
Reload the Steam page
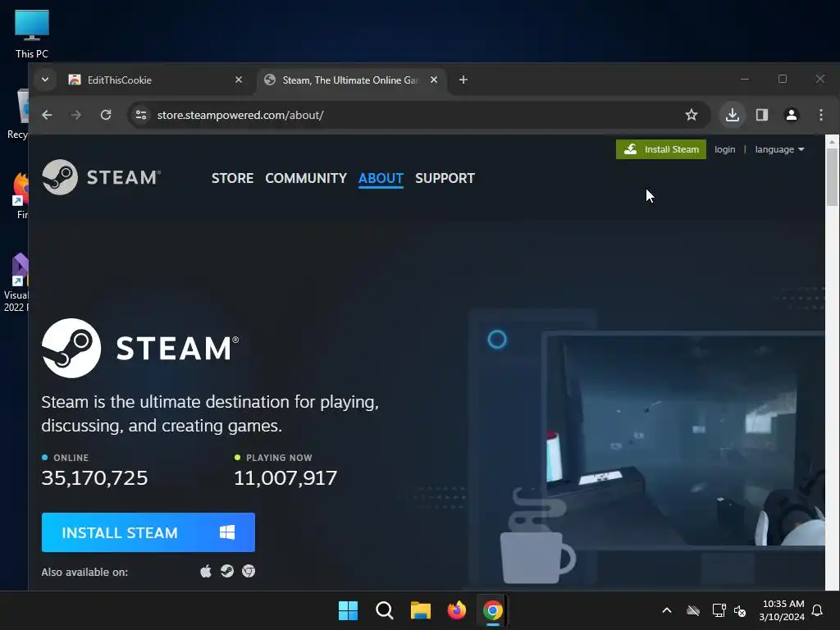106,115
